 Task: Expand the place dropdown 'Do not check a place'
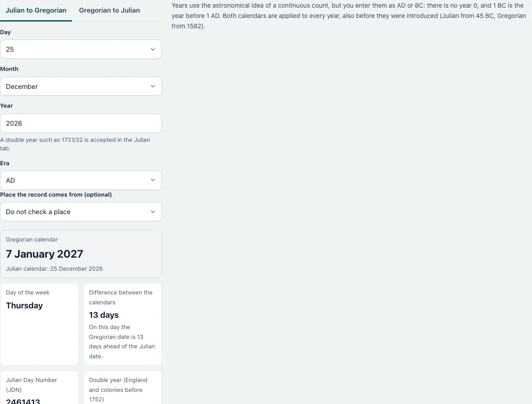pos(81,212)
